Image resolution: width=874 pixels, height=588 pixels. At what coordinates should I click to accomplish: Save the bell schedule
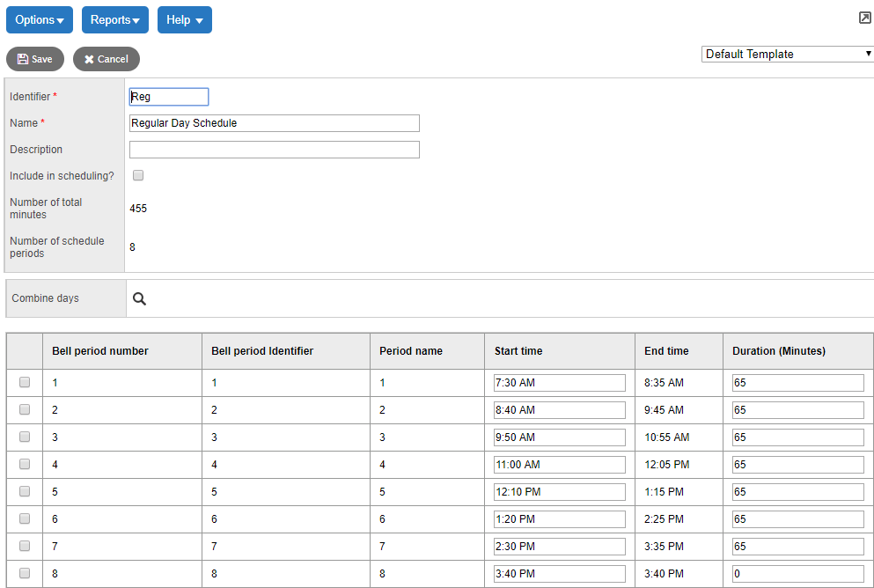point(35,59)
